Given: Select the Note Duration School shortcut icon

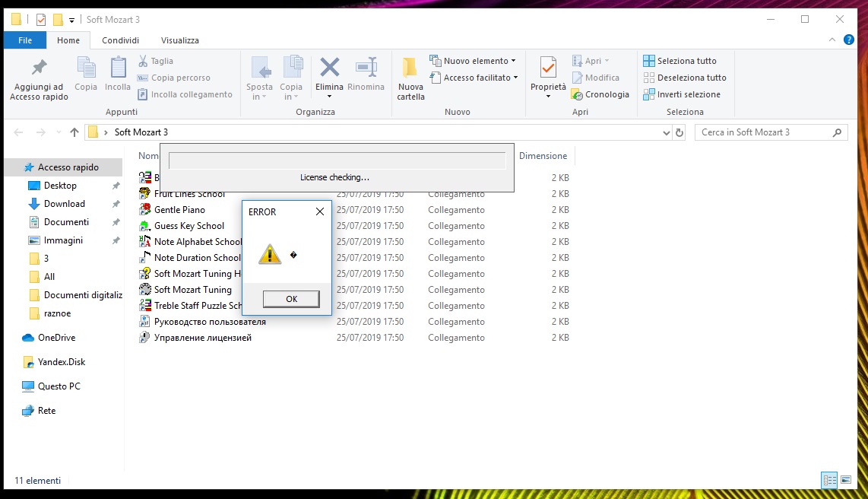Looking at the screenshot, I should [144, 258].
